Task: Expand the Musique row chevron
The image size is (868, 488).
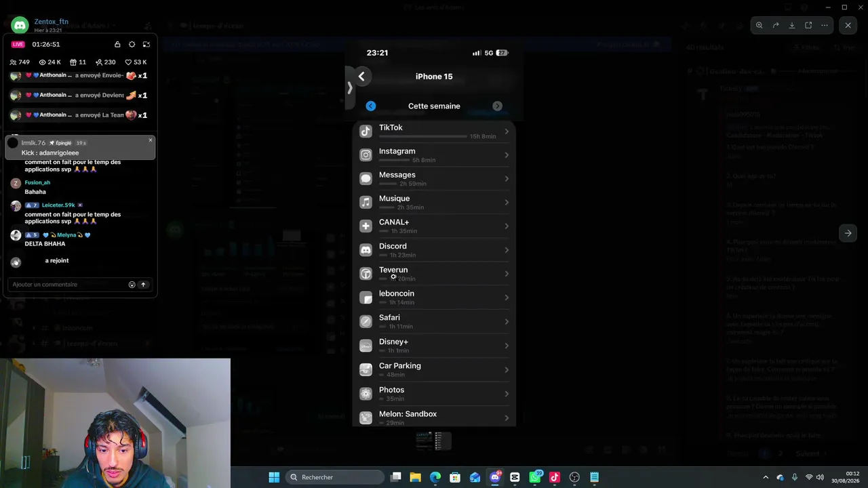Action: [507, 203]
